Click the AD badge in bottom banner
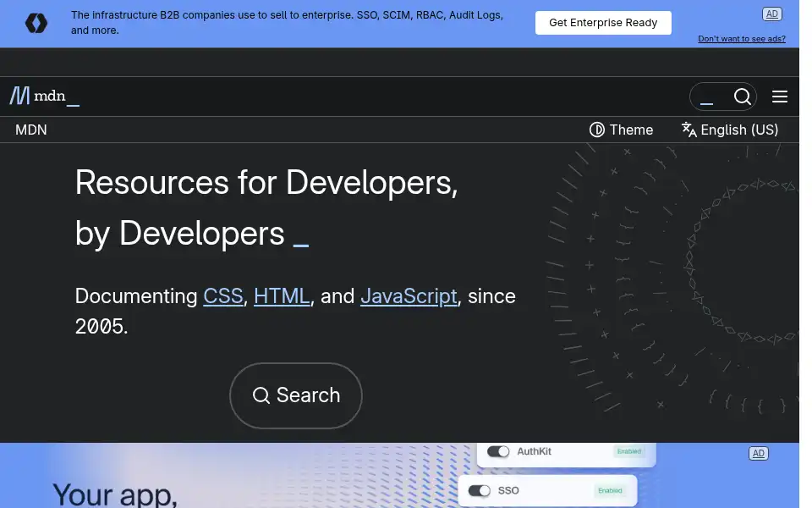Viewport: 812px width, 508px height. pyautogui.click(x=758, y=453)
